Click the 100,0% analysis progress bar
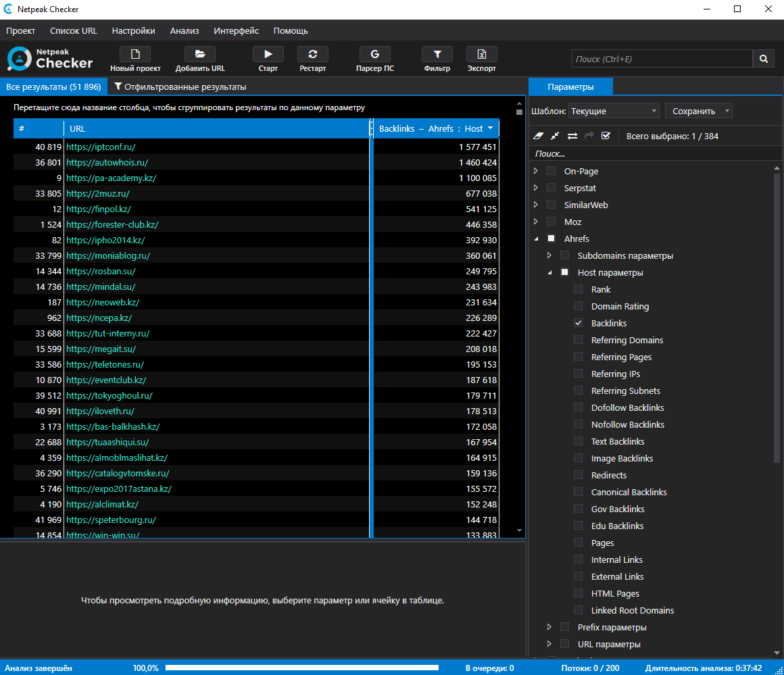The image size is (784, 675). click(x=302, y=668)
